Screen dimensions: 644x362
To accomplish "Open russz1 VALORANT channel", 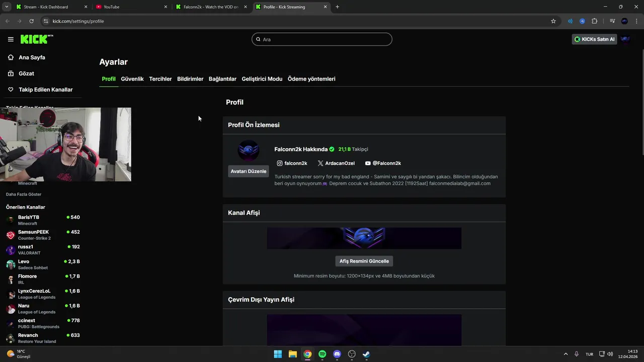I will pyautogui.click(x=43, y=249).
